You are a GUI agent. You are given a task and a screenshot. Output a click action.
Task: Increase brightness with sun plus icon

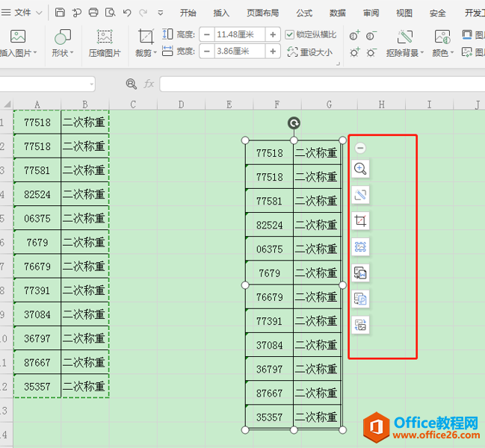pyautogui.click(x=354, y=52)
